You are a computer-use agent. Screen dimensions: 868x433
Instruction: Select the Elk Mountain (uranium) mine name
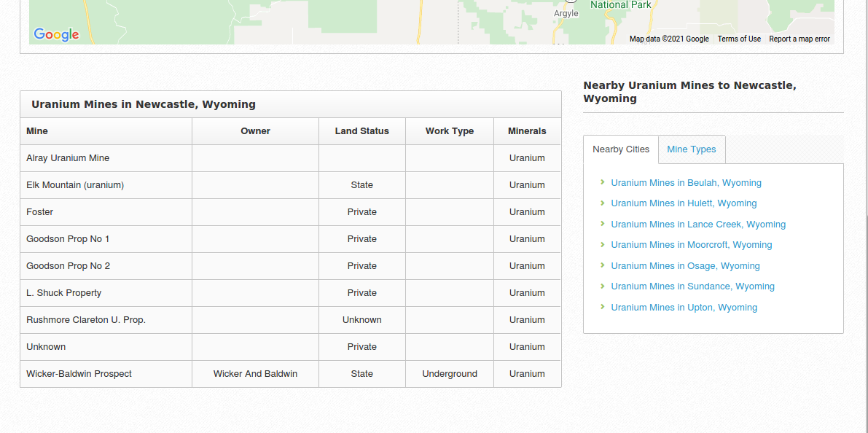click(75, 185)
